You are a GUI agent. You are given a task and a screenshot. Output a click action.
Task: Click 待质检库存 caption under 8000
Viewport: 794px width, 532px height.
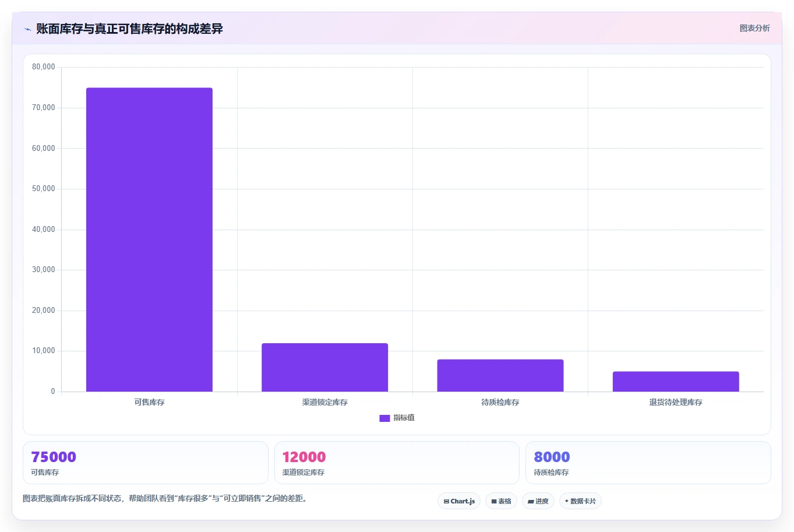pos(551,473)
